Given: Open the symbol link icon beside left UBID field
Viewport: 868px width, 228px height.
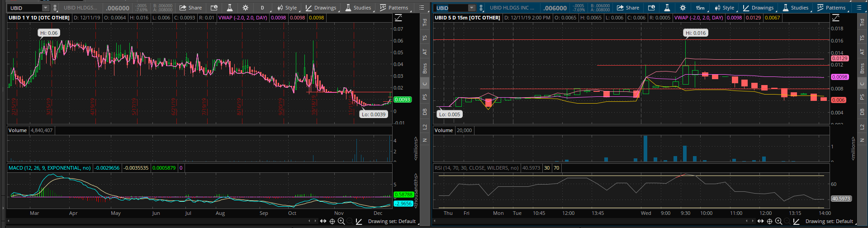Looking at the screenshot, I should (x=55, y=8).
